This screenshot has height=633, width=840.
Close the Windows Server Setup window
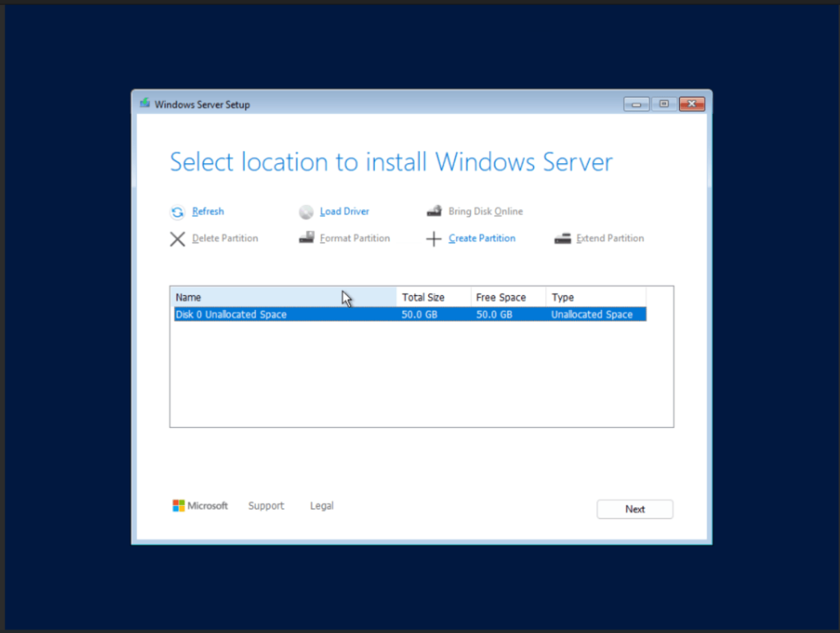pyautogui.click(x=692, y=104)
